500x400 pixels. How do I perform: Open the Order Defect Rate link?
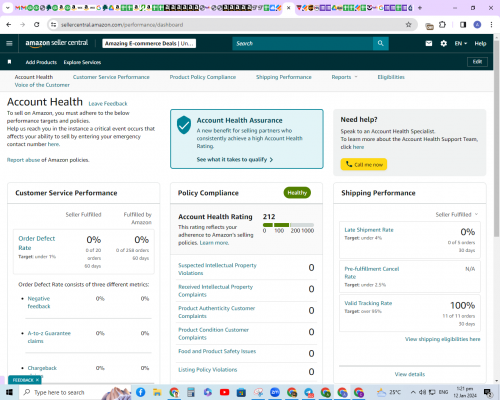[x=36, y=243]
